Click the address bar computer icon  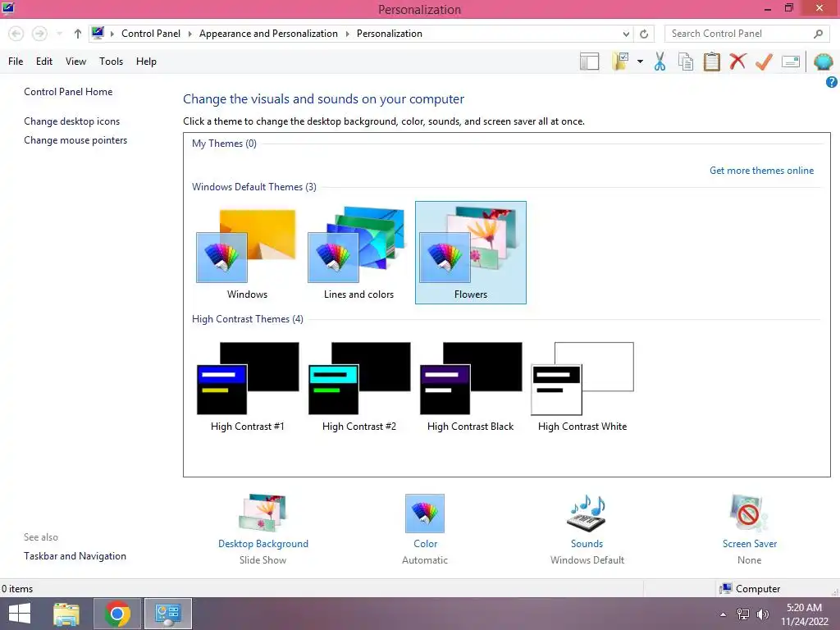[x=98, y=33]
